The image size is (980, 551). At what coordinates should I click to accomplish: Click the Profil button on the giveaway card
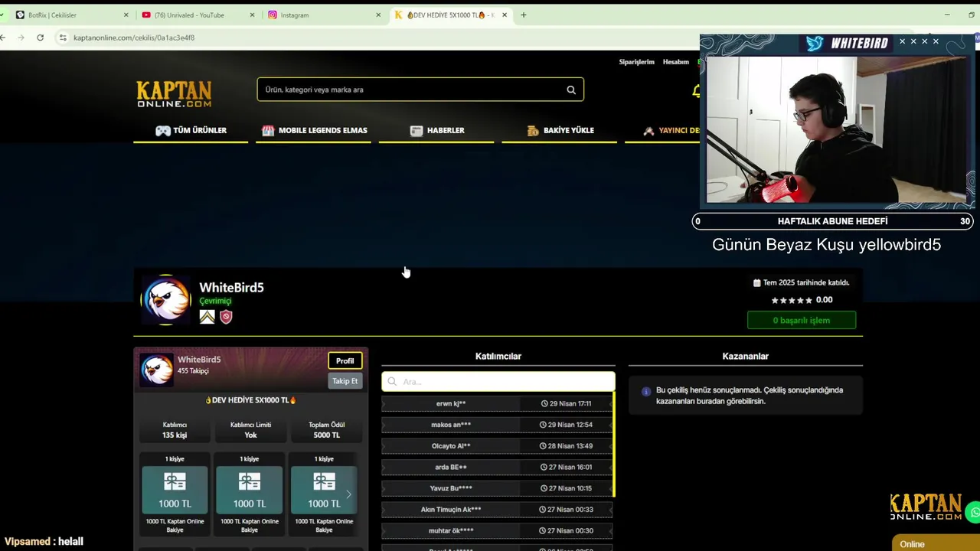point(345,361)
